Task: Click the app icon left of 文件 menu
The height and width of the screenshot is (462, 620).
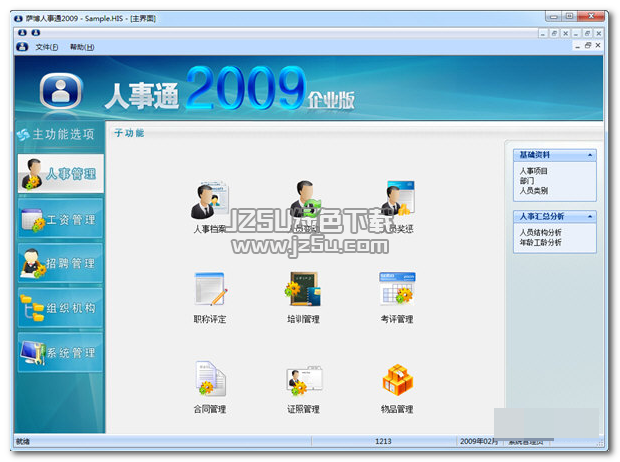Action: coord(22,47)
